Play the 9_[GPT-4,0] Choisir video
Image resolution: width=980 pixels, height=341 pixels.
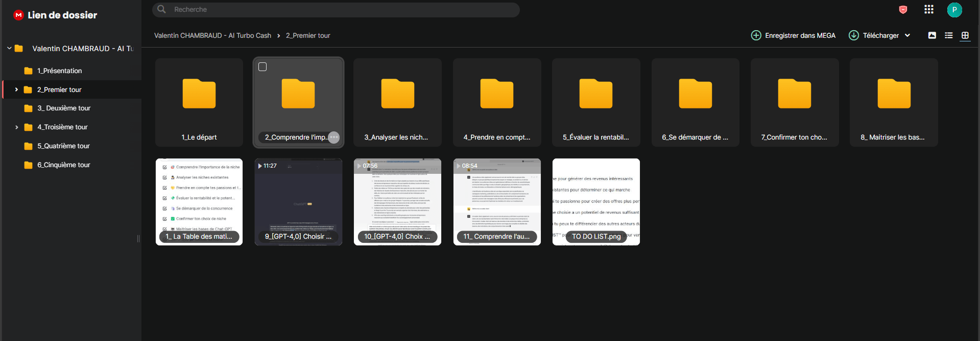pos(298,202)
